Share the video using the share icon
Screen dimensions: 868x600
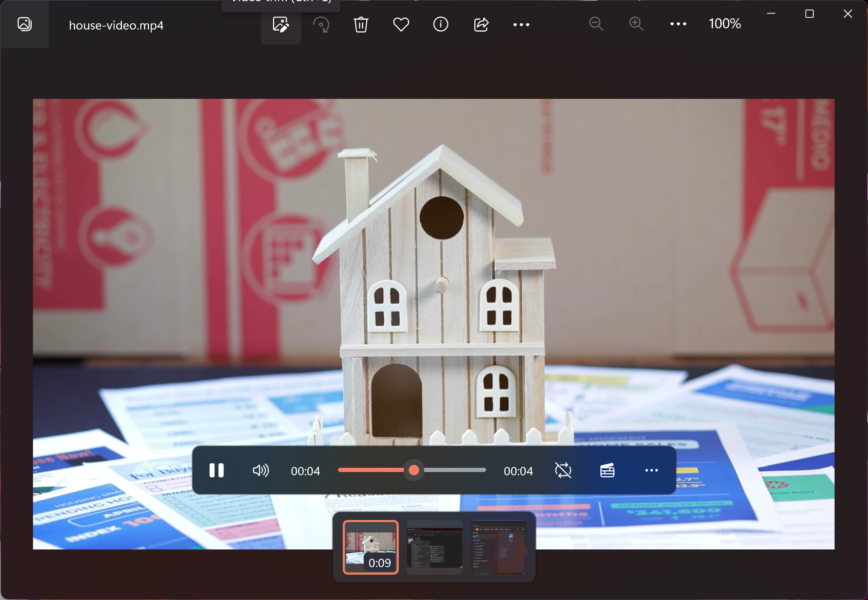(x=481, y=24)
